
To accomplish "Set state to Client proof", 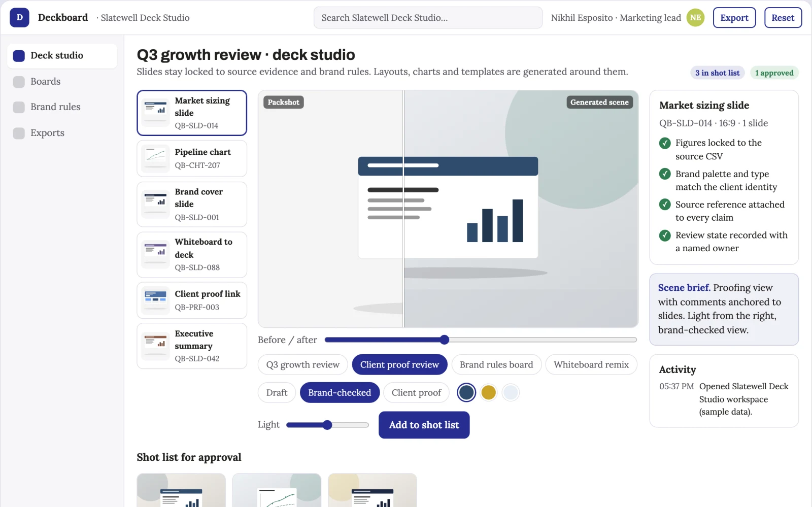I will click(x=416, y=392).
